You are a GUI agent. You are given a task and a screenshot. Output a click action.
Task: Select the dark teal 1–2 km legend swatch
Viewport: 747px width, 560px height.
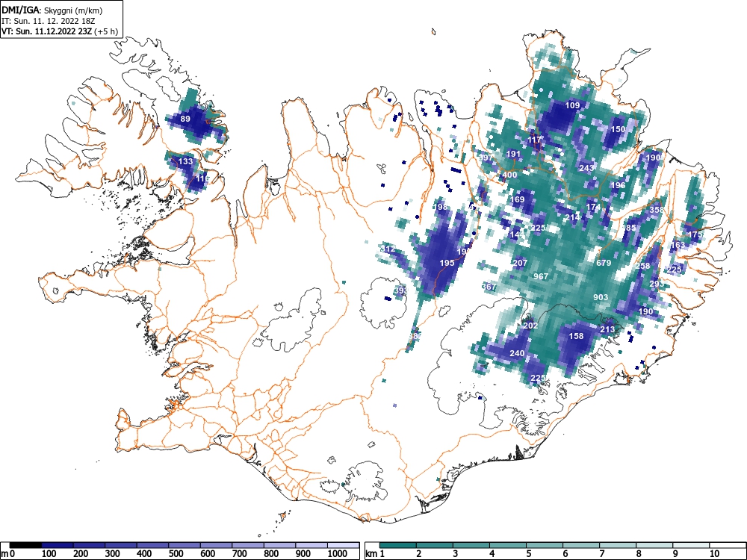pos(398,545)
